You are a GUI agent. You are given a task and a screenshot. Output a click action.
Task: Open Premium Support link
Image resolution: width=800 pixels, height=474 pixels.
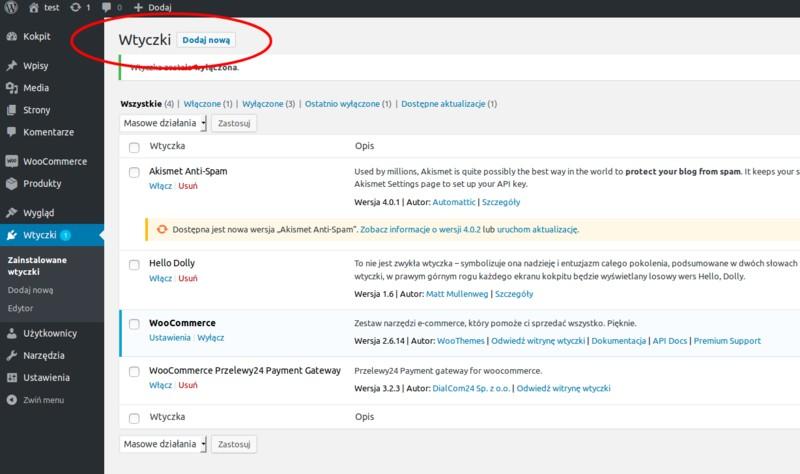click(727, 340)
